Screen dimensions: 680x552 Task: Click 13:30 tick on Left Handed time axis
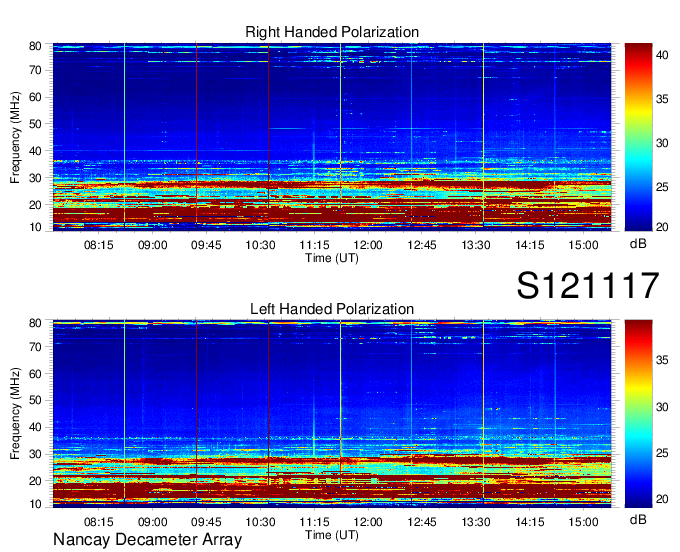point(476,522)
